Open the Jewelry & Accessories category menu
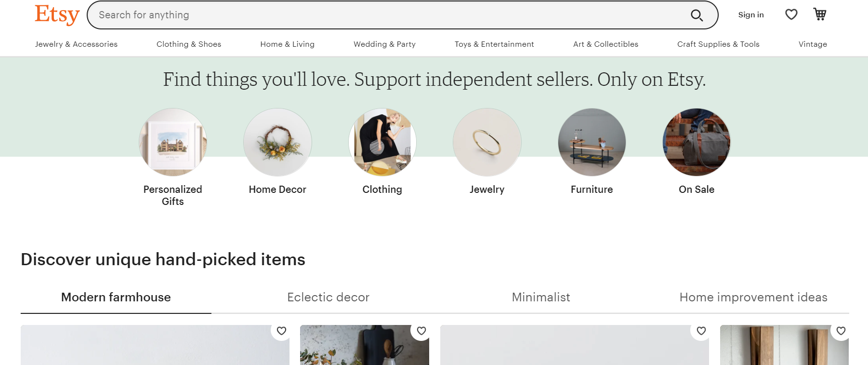This screenshot has width=868, height=365. [76, 44]
